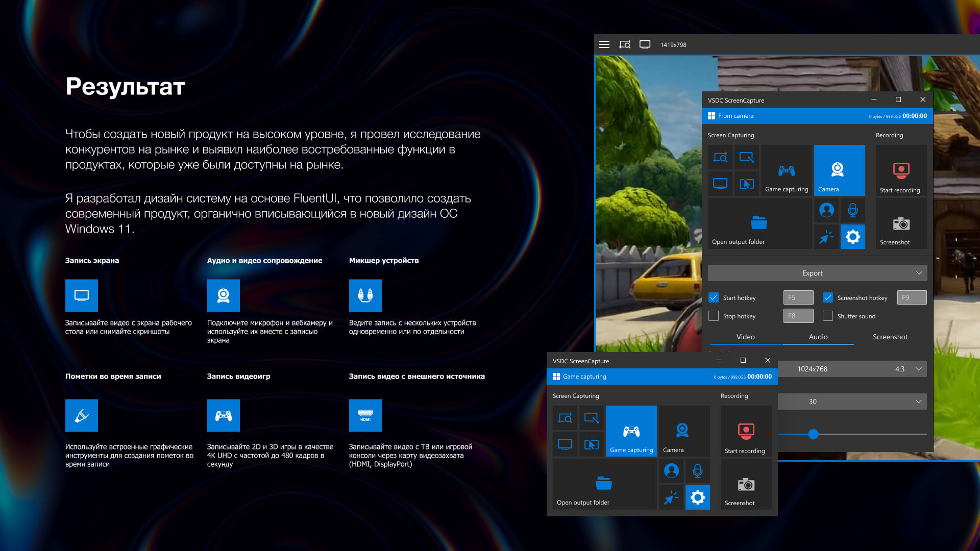Select the full screen capture icon
980x551 pixels.
click(720, 184)
